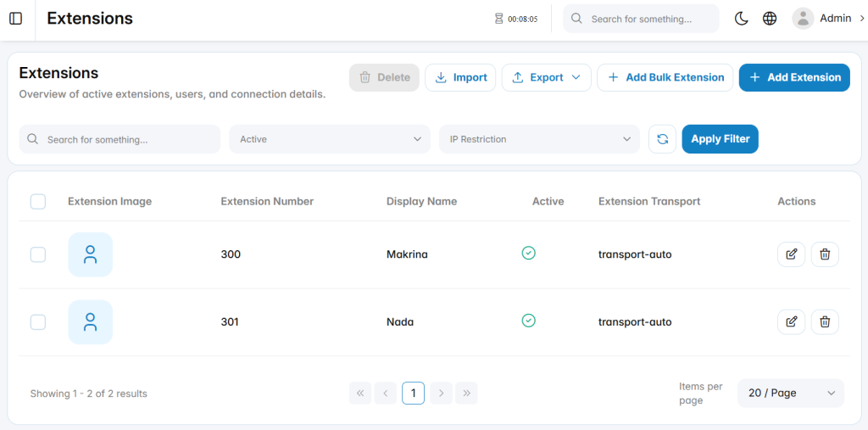This screenshot has height=430, width=868.
Task: Click Add Bulk Extension
Action: point(665,77)
